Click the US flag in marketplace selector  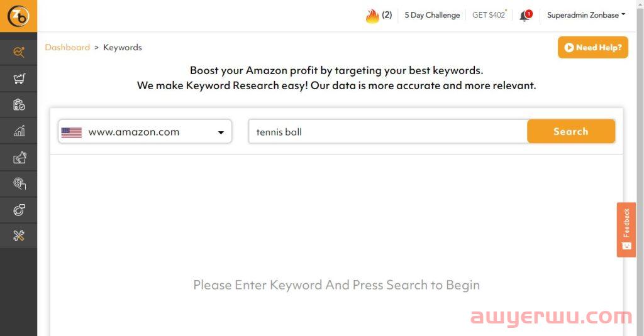(x=72, y=132)
